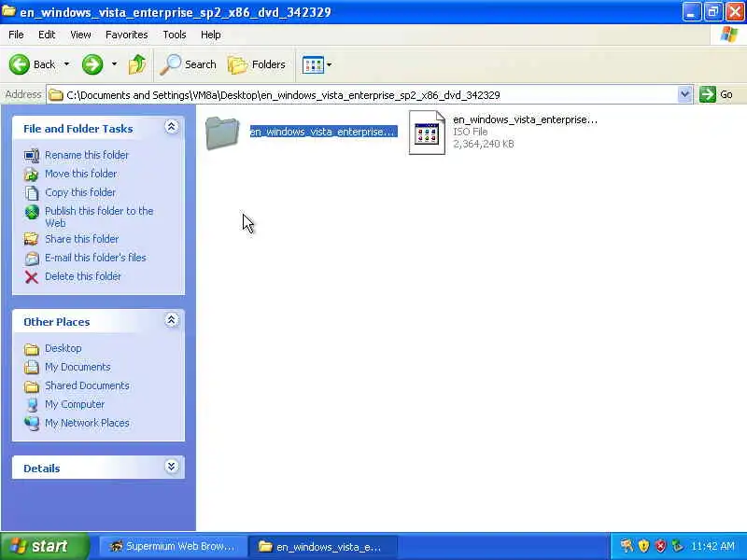Open the Back history dropdown arrow
Image resolution: width=747 pixels, height=560 pixels.
point(66,64)
